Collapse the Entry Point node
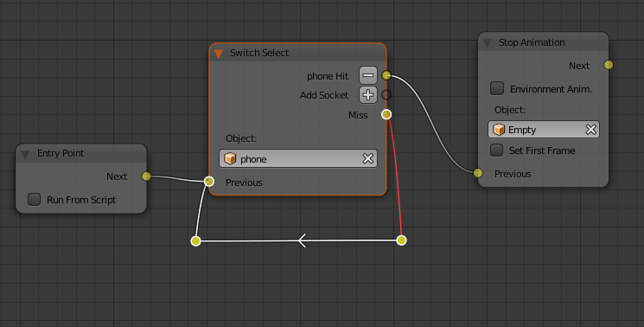This screenshot has height=327, width=644. point(25,155)
